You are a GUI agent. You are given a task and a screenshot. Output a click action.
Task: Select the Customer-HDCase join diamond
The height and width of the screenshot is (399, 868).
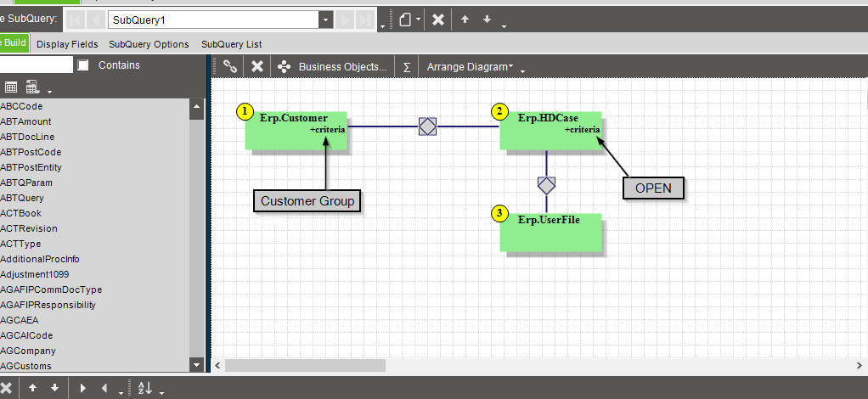427,126
